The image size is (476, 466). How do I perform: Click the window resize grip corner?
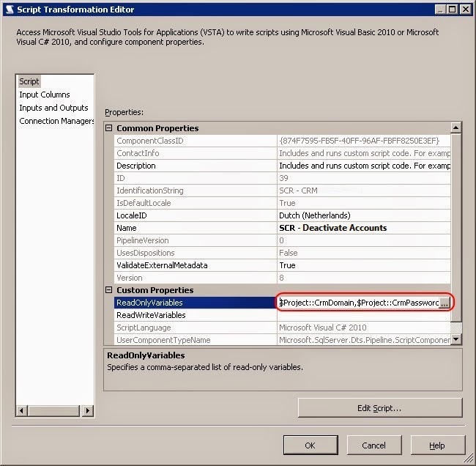tap(469, 459)
